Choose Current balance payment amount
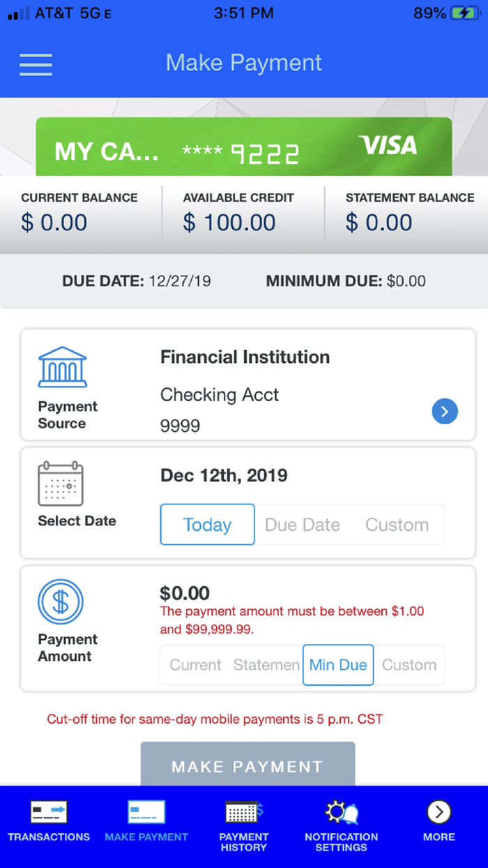The width and height of the screenshot is (488, 868). pos(195,665)
